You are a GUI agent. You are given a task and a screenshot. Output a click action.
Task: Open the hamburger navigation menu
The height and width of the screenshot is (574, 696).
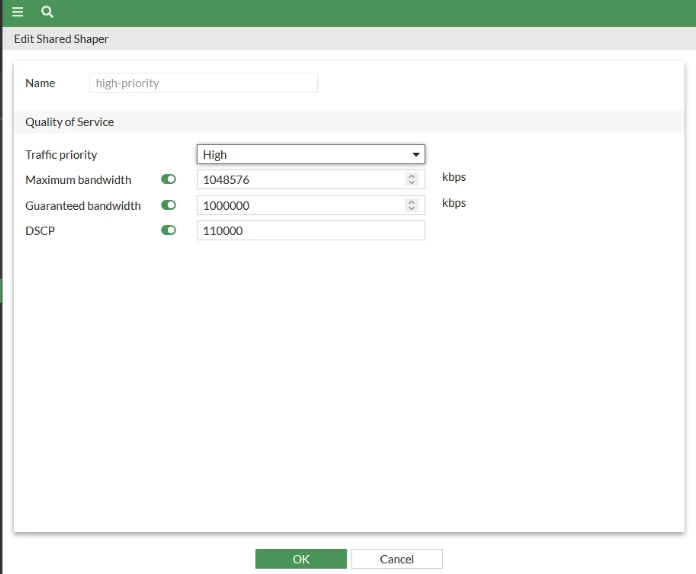pyautogui.click(x=17, y=12)
